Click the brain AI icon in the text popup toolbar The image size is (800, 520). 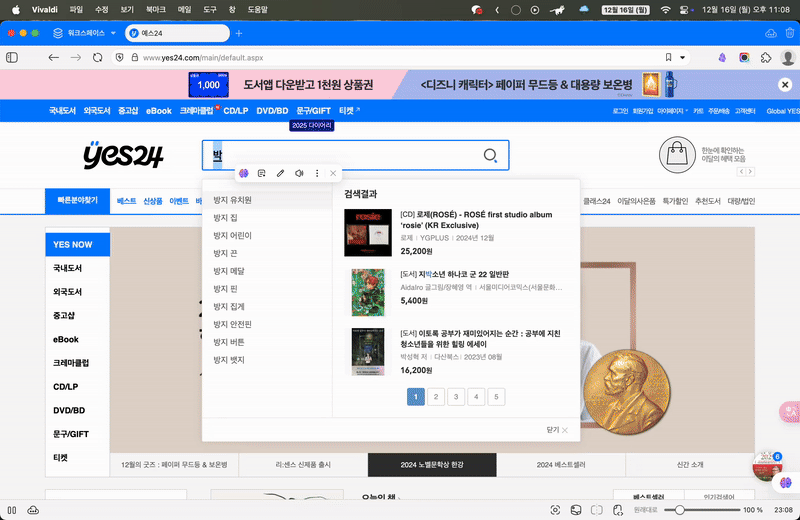pyautogui.click(x=244, y=174)
